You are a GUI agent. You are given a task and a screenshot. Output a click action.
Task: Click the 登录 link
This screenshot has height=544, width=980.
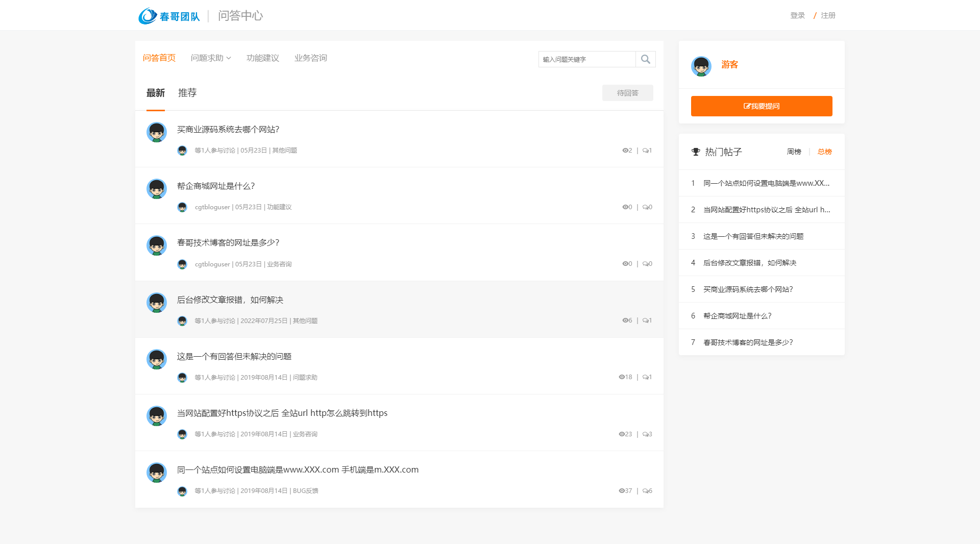point(798,16)
